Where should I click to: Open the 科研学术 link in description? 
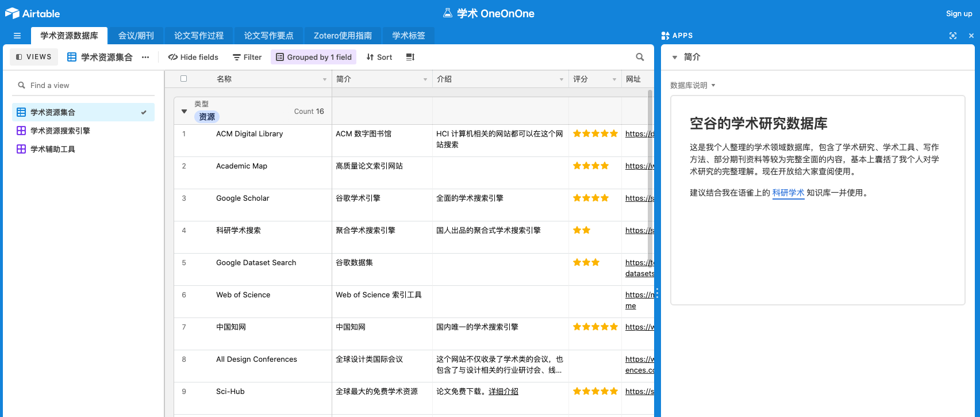tap(788, 193)
